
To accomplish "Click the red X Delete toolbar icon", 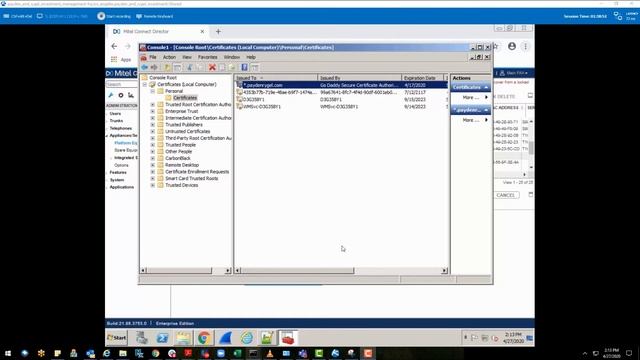I will point(212,67).
